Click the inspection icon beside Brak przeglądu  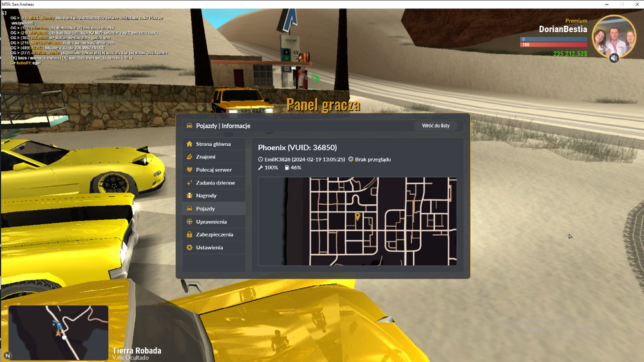point(351,160)
